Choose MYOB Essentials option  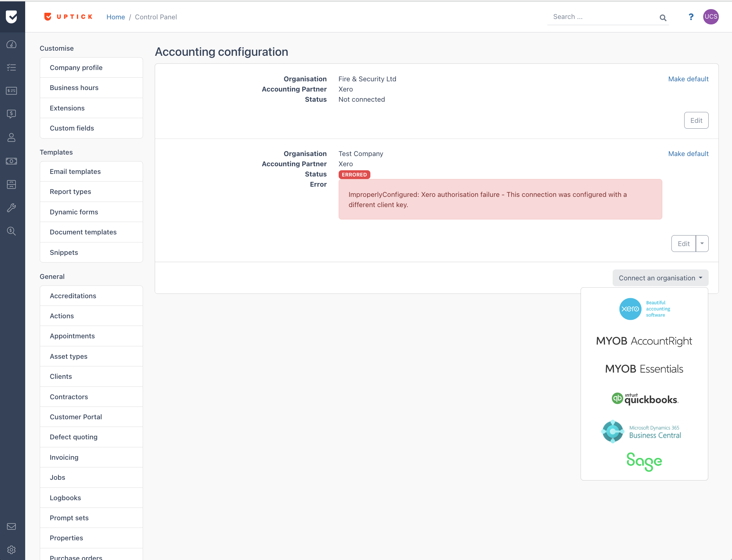(x=644, y=369)
